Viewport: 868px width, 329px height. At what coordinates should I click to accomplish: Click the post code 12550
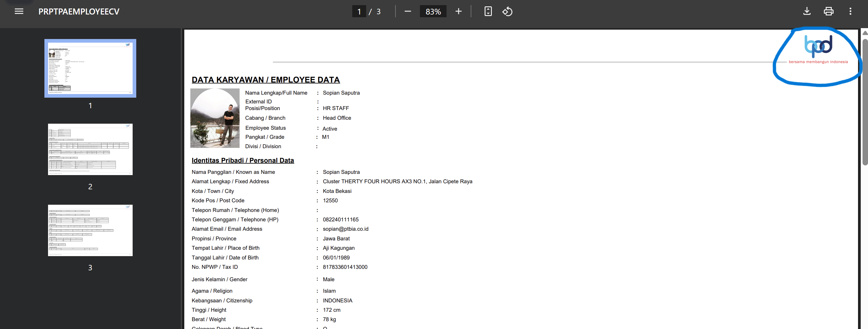coord(330,200)
